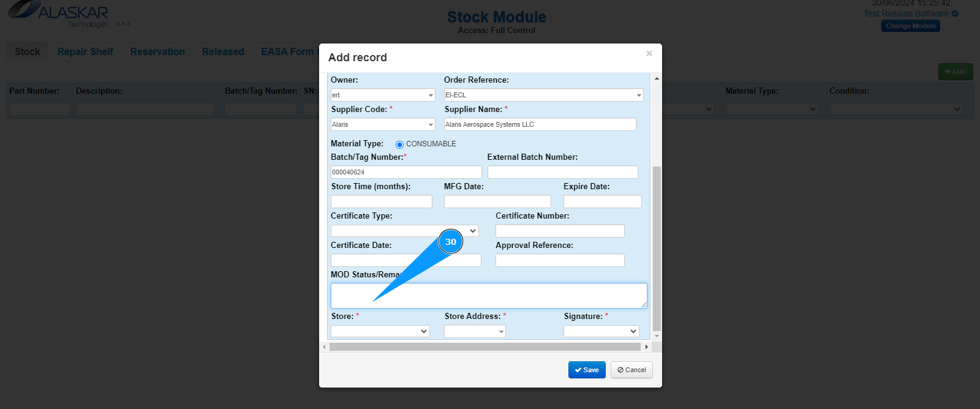
Task: Click the Cancel button
Action: [x=631, y=370]
